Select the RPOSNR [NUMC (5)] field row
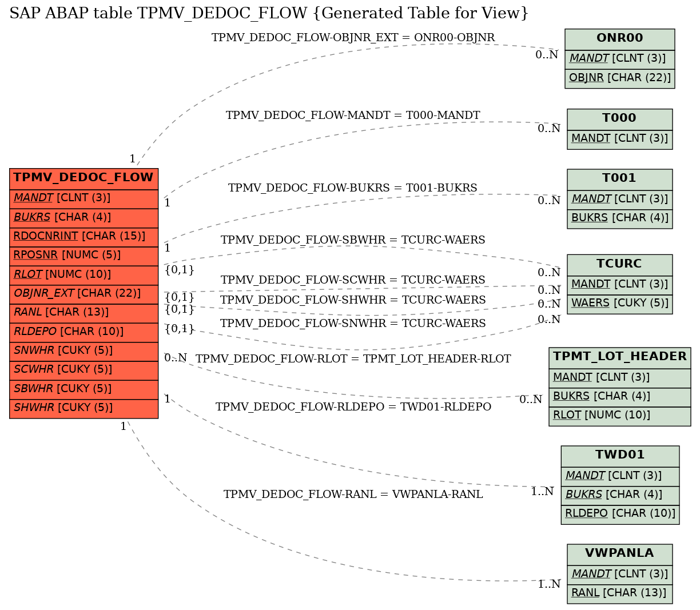700x610 pixels. (x=83, y=256)
